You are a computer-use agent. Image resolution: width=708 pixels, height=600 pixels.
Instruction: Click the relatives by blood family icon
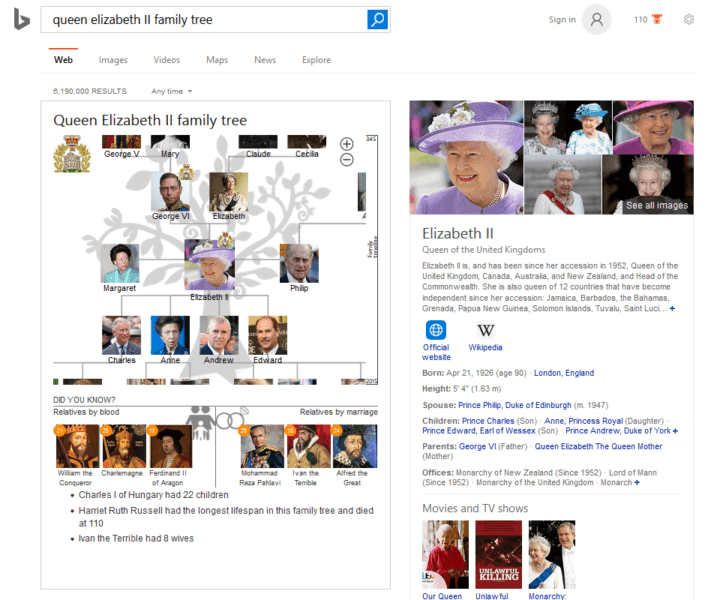(201, 422)
